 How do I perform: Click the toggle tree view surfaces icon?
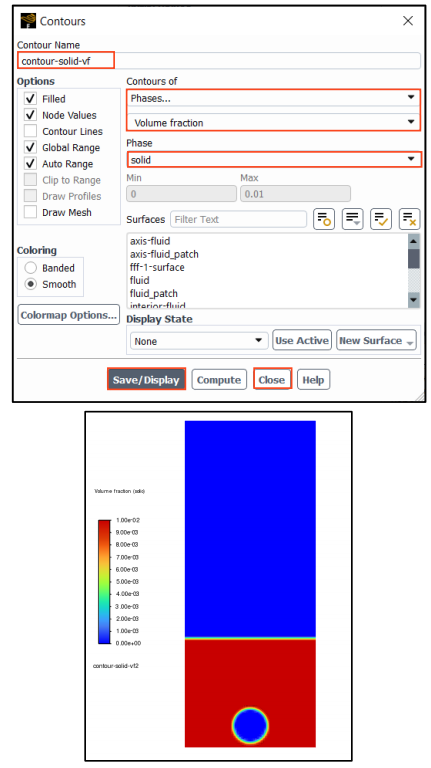point(324,219)
